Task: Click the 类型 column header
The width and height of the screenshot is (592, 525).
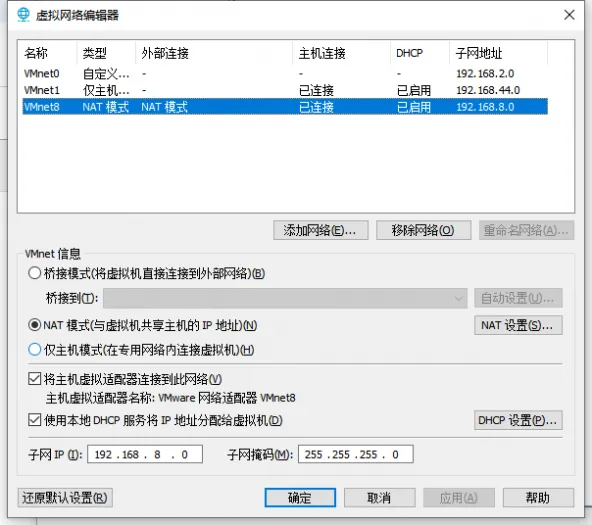Action: point(106,53)
